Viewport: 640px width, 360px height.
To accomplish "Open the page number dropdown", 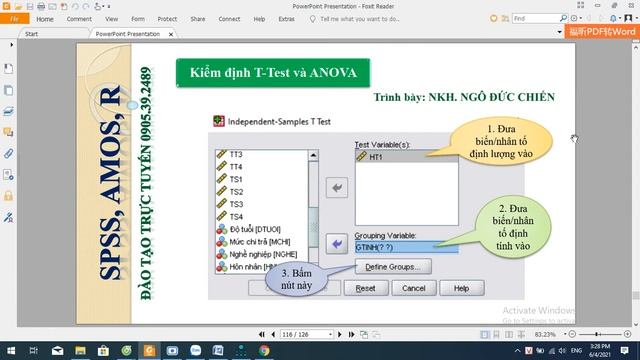I will click(x=330, y=334).
